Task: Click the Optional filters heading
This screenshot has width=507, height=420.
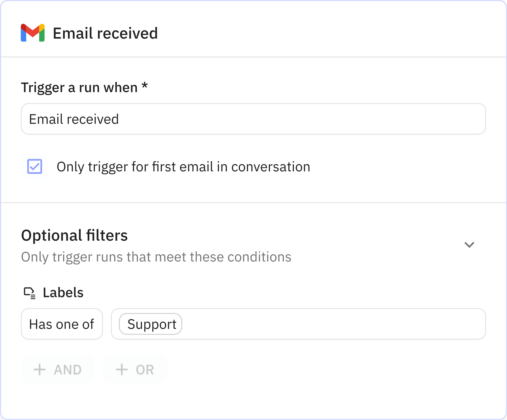Action: pyautogui.click(x=75, y=235)
